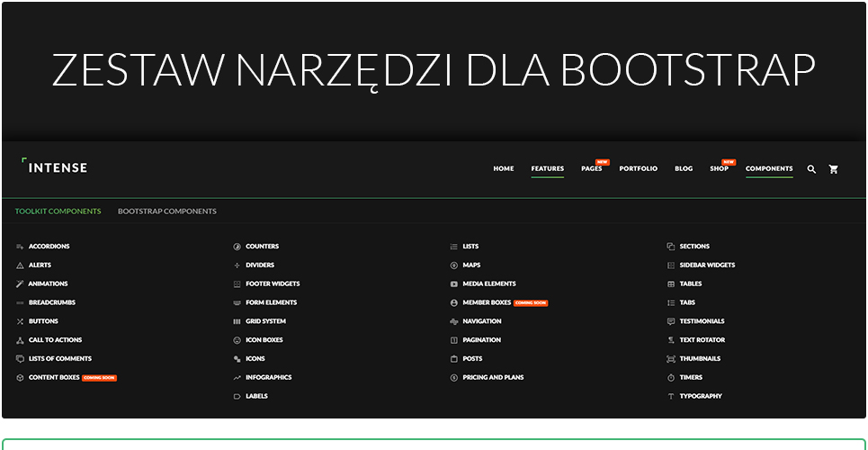Open the Blog menu item
This screenshot has height=450, width=868.
[x=684, y=168]
